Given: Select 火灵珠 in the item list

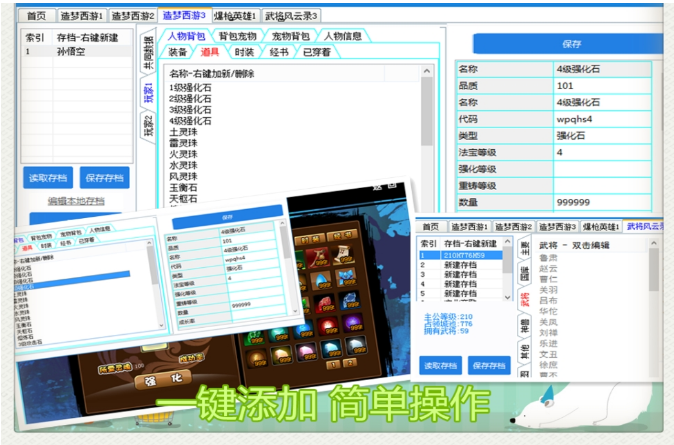Looking at the screenshot, I should tap(184, 154).
